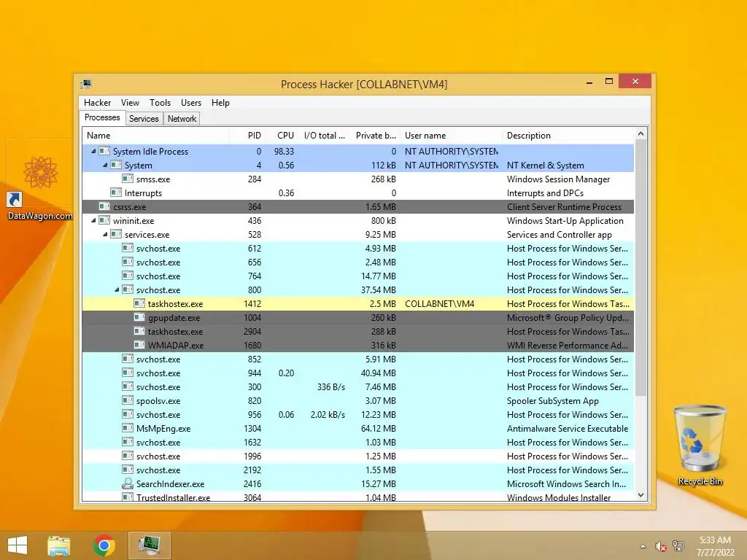Click the spoolsv.exe process icon

point(127,400)
